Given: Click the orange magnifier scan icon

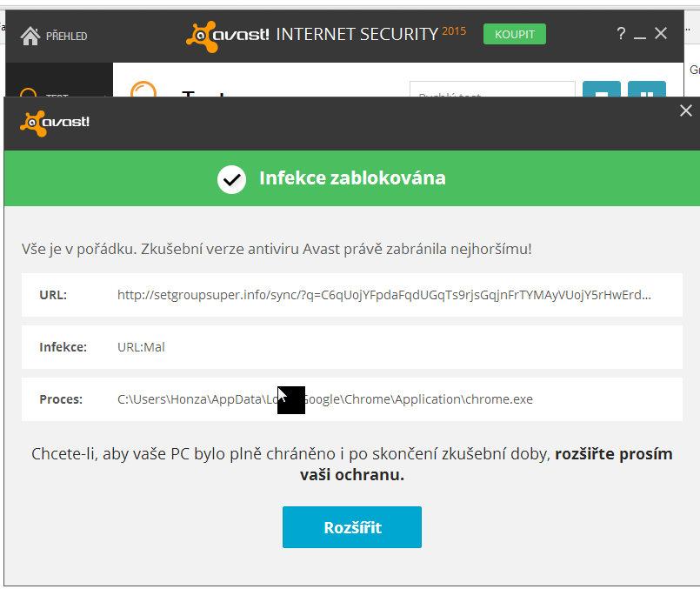Looking at the screenshot, I should point(143,90).
